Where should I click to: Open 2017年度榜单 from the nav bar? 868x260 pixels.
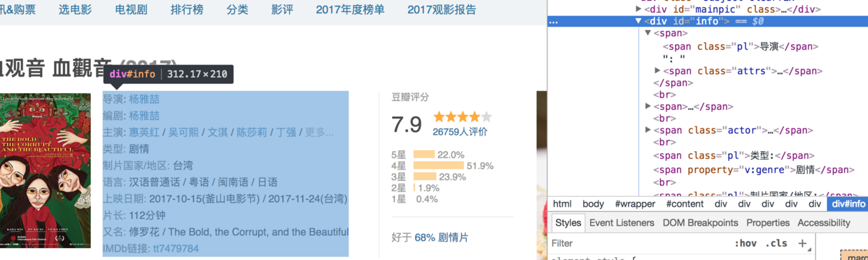pos(350,10)
